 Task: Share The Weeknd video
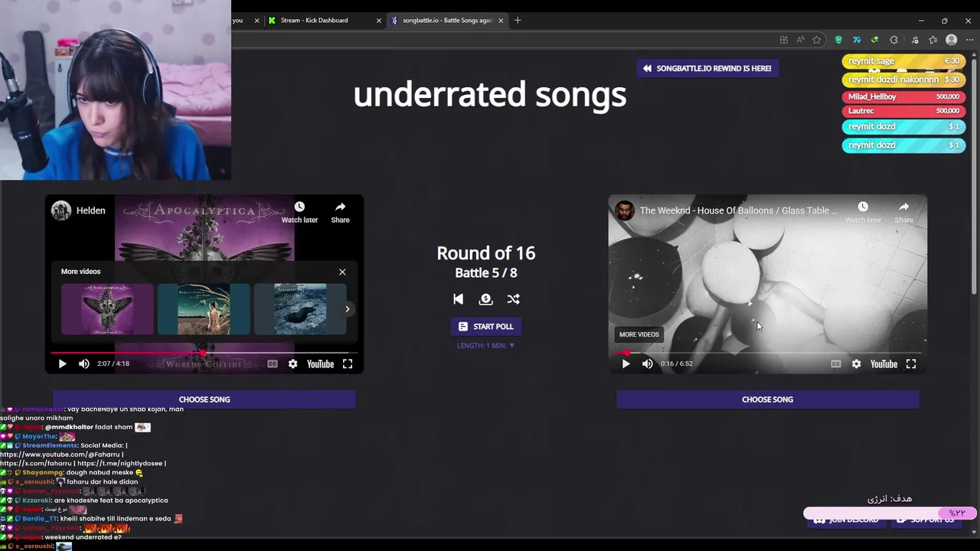[903, 212]
